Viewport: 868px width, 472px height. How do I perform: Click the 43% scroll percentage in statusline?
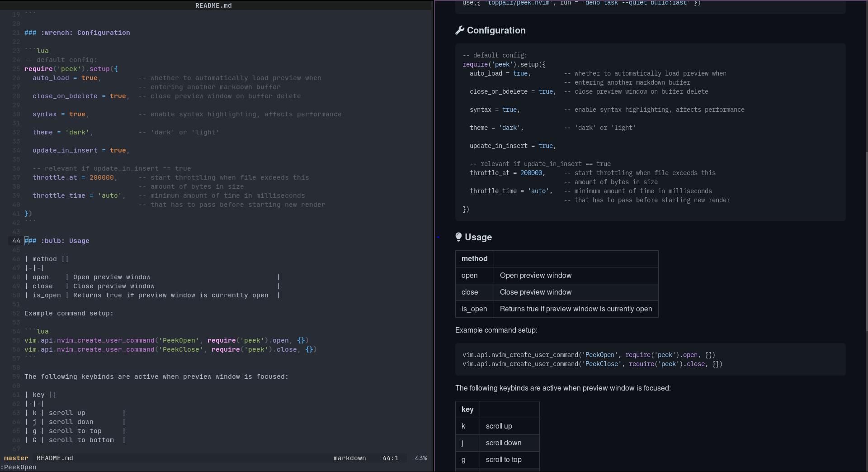coord(421,458)
